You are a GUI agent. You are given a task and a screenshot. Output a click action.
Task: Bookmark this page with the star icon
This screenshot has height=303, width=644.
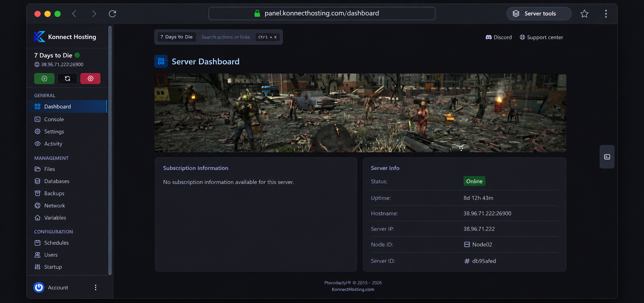coord(584,14)
